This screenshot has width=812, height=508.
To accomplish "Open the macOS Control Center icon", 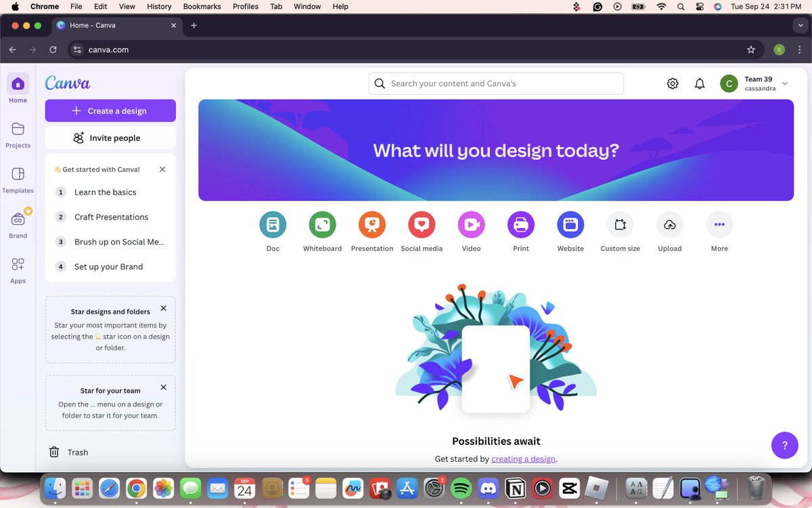I will click(x=700, y=6).
